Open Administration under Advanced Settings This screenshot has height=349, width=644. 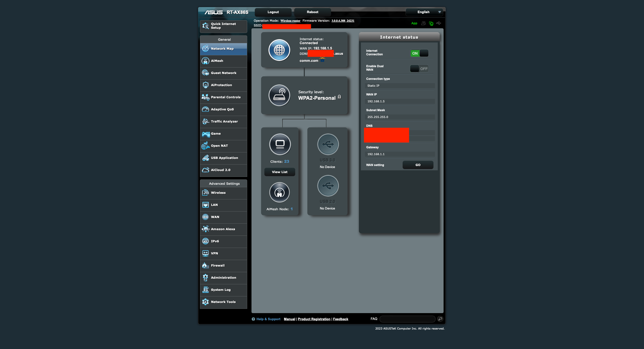[223, 277]
